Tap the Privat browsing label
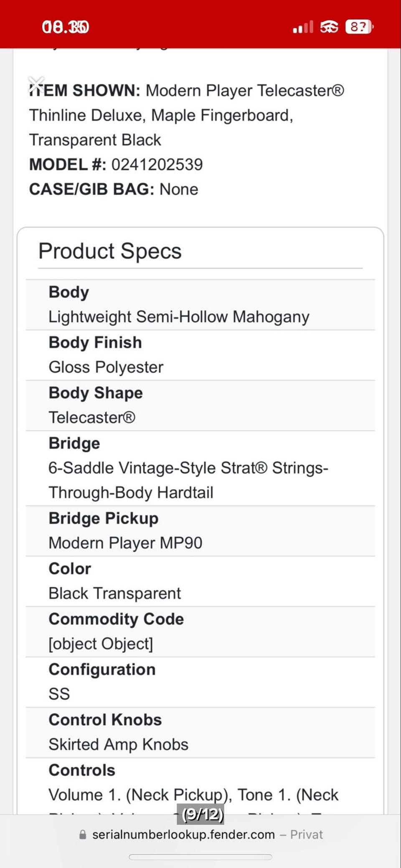401x868 pixels. (x=307, y=834)
